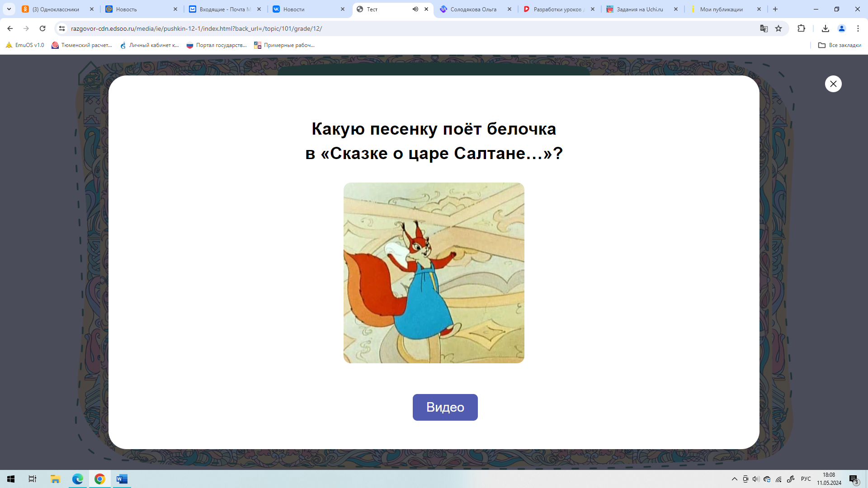Switch the РУС input language
This screenshot has width=868, height=488.
point(806,479)
